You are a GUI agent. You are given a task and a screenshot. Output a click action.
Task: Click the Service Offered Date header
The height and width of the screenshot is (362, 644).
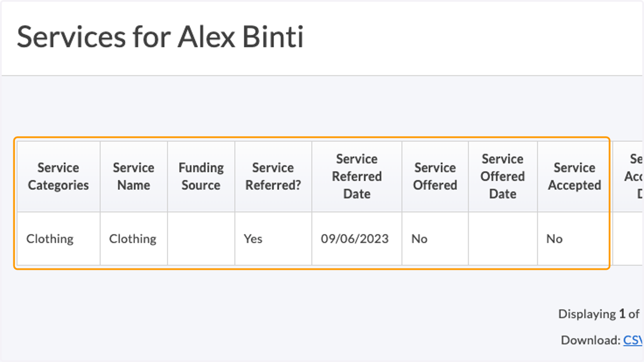[503, 176]
